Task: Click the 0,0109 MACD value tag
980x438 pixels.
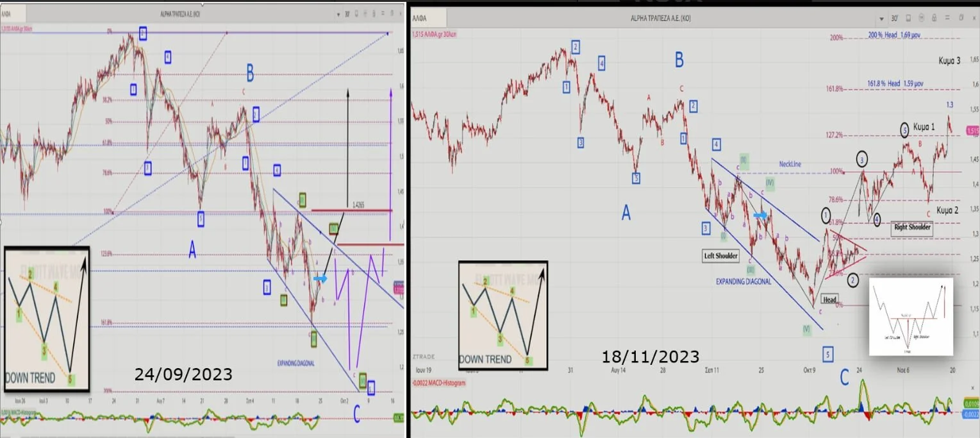Action: click(972, 403)
